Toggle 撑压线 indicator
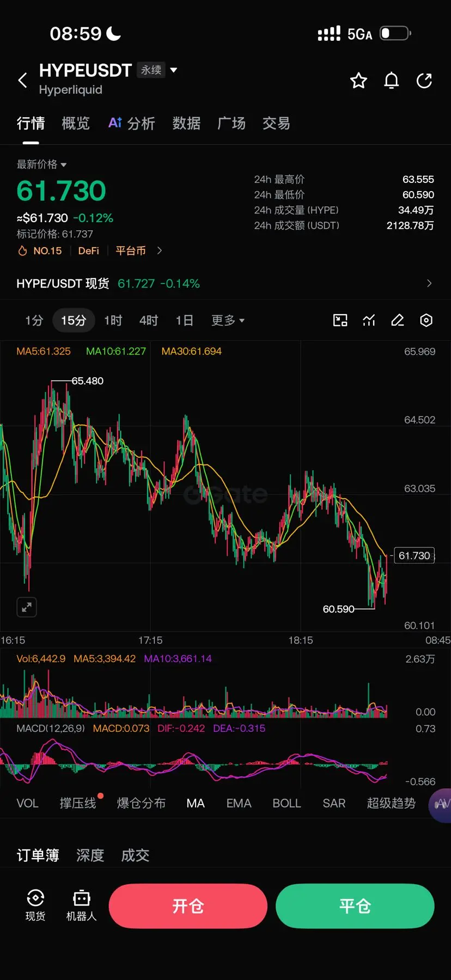The image size is (451, 980). (78, 803)
